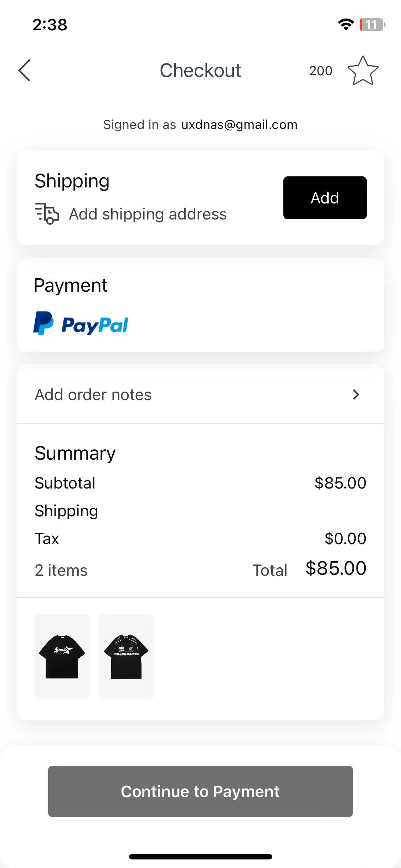
Task: Expand the Add order notes chevron
Action: [x=356, y=394]
